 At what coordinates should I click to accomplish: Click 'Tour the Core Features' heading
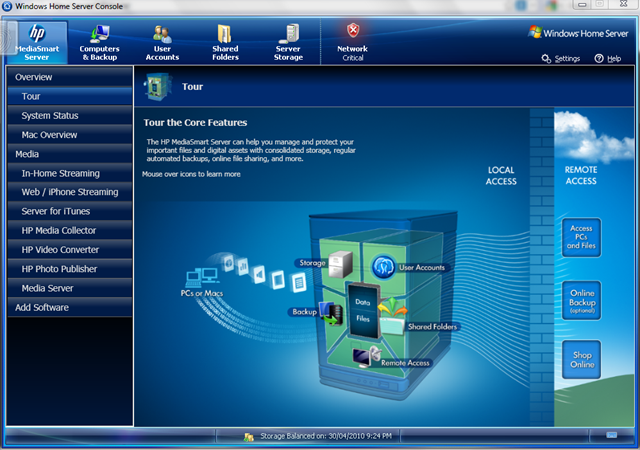tap(195, 123)
